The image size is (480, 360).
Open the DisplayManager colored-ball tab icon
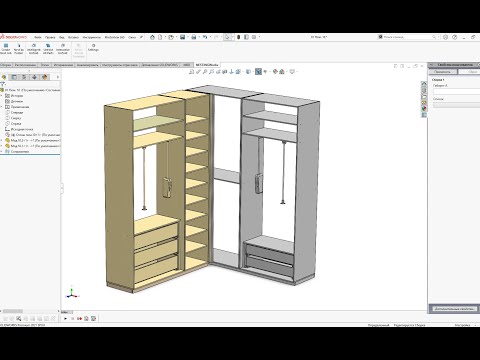[x=45, y=77]
